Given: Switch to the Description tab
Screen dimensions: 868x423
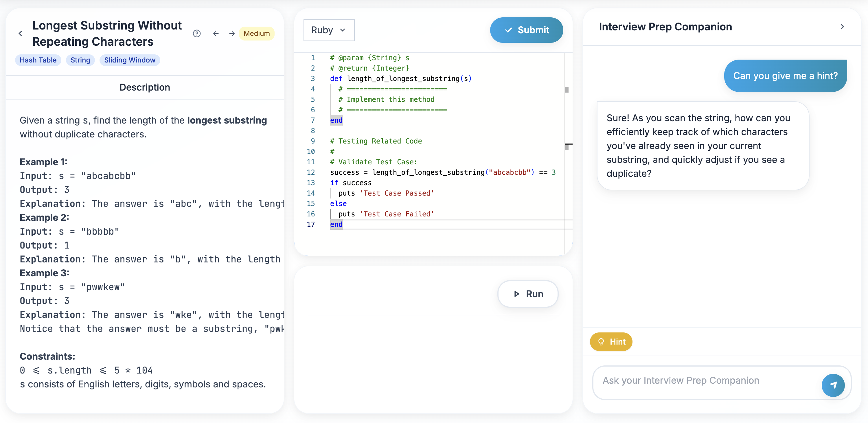Looking at the screenshot, I should tap(145, 87).
